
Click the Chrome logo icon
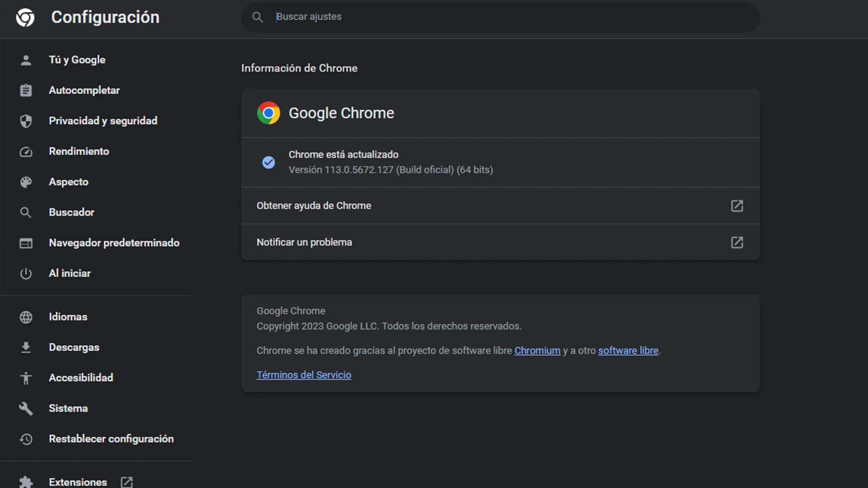[268, 113]
